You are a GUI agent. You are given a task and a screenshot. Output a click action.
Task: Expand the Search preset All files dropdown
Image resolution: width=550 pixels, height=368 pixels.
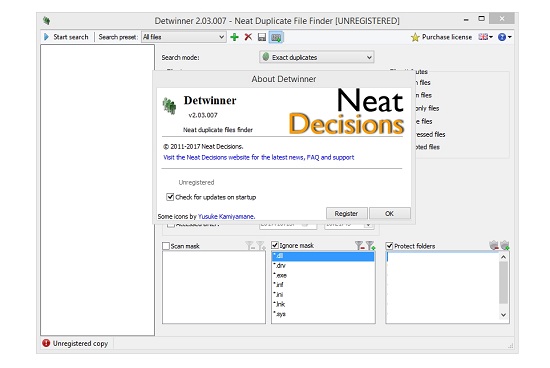point(183,37)
